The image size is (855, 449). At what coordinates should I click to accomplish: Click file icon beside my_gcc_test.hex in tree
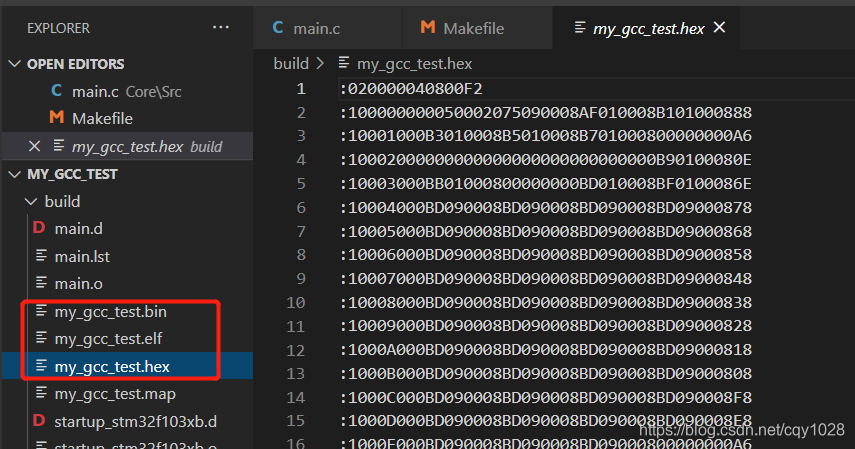coord(41,366)
